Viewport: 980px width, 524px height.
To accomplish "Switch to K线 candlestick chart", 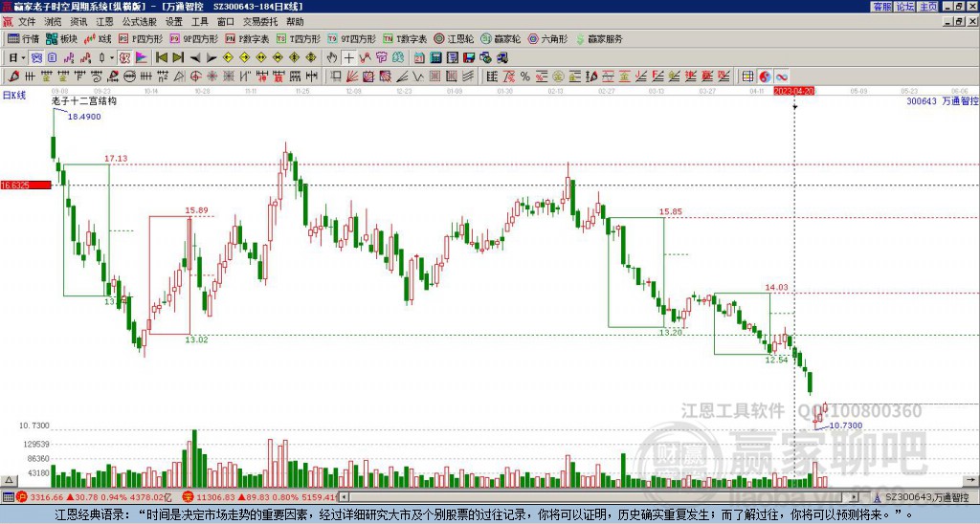I will (97, 38).
